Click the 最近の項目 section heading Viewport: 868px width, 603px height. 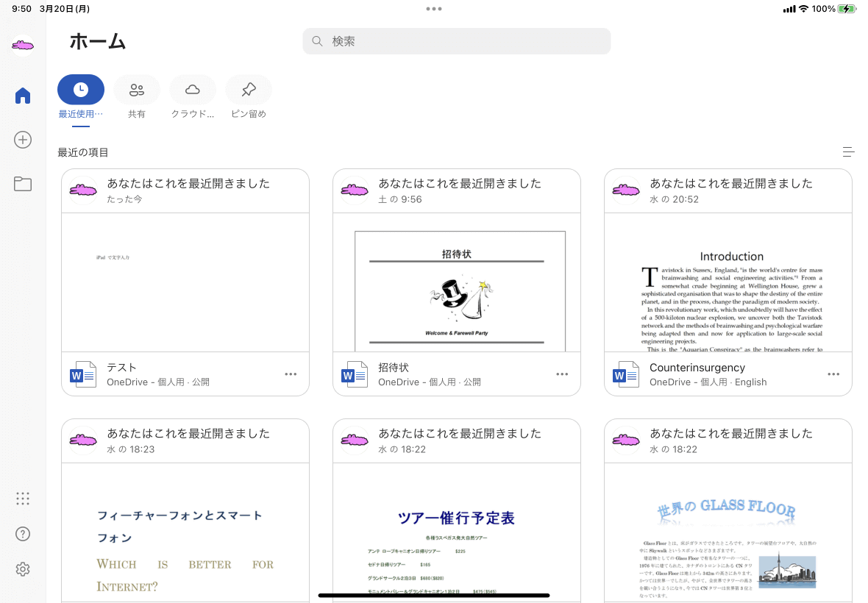83,152
